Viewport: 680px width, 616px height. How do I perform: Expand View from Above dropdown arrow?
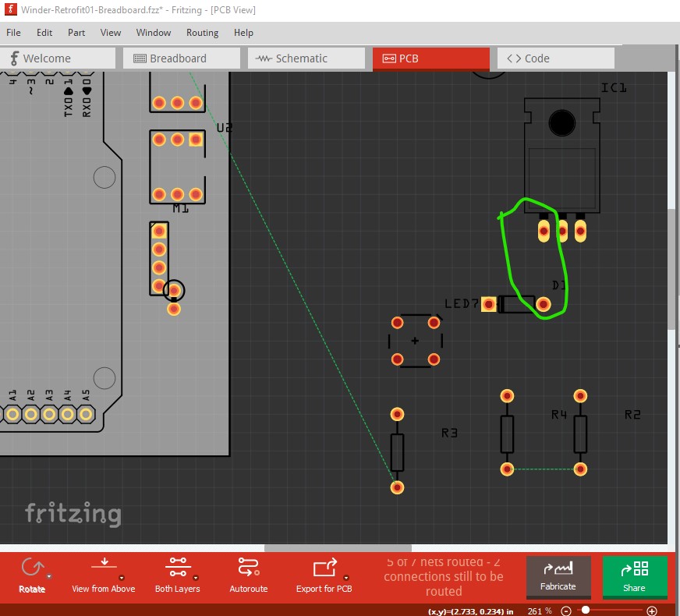(122, 578)
